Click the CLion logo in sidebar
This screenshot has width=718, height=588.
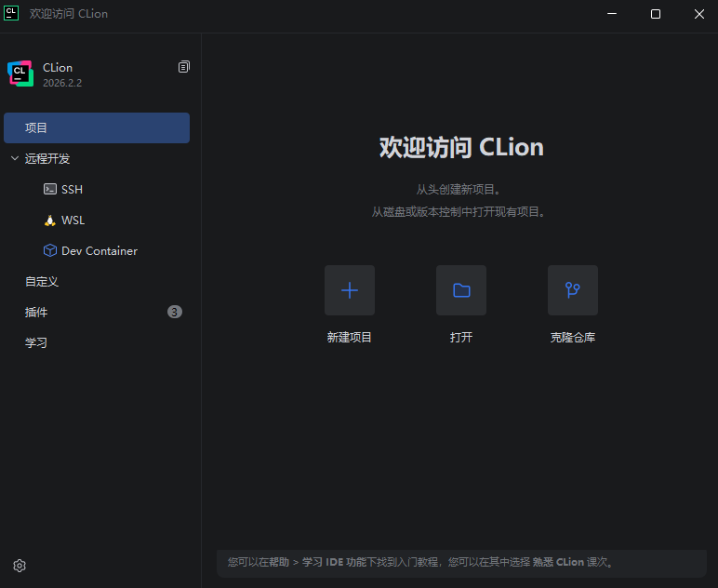(x=20, y=73)
